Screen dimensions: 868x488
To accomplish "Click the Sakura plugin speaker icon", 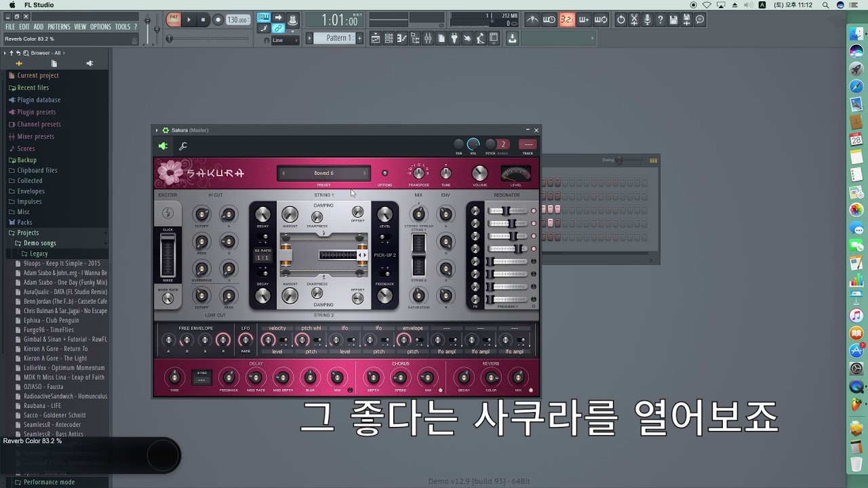I will [x=163, y=146].
